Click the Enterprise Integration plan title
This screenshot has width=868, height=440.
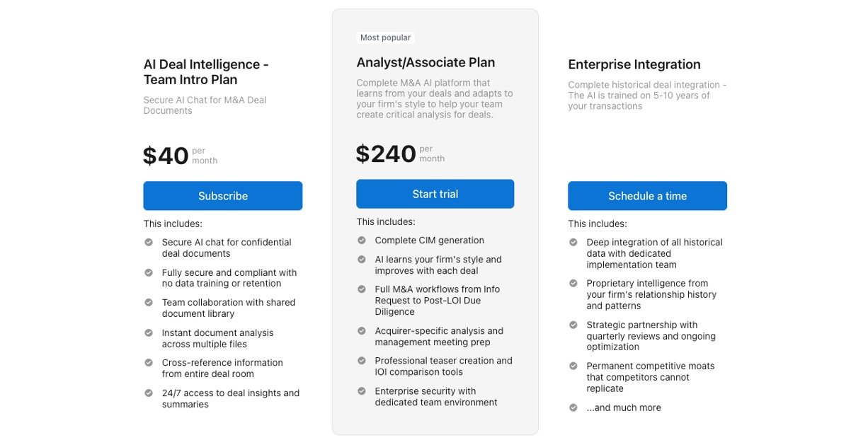click(x=634, y=64)
